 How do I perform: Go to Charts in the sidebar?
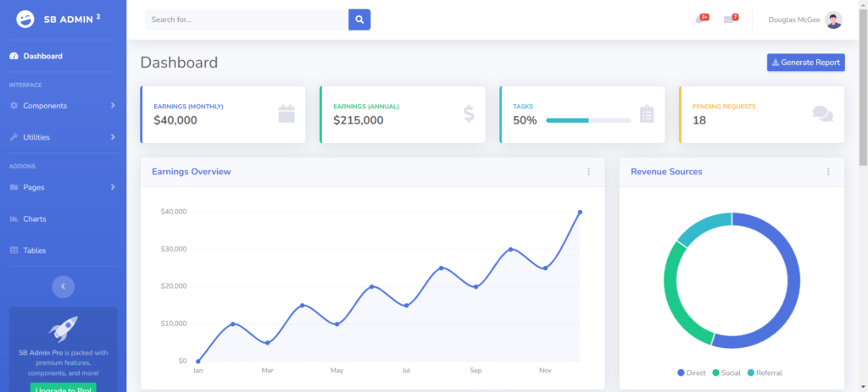click(34, 219)
